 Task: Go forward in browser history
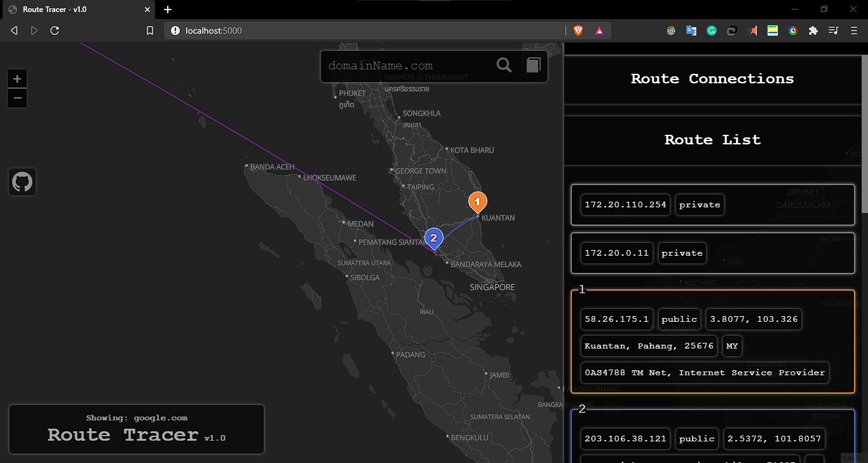34,31
